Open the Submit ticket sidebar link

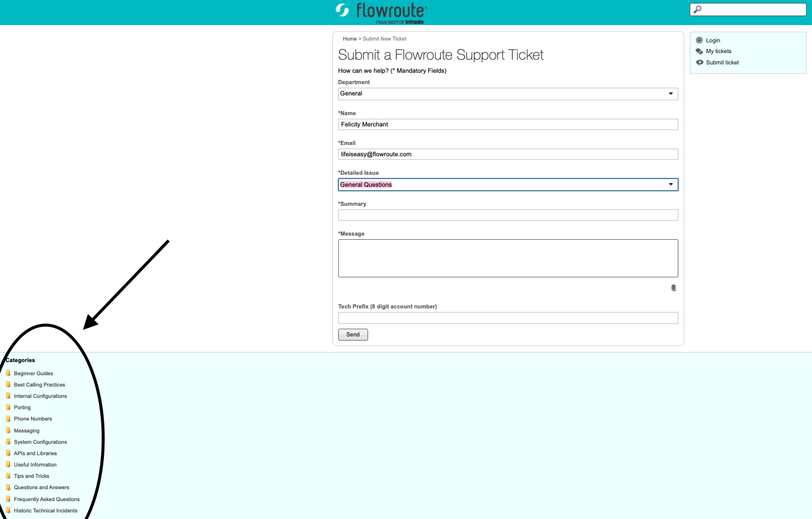[723, 62]
